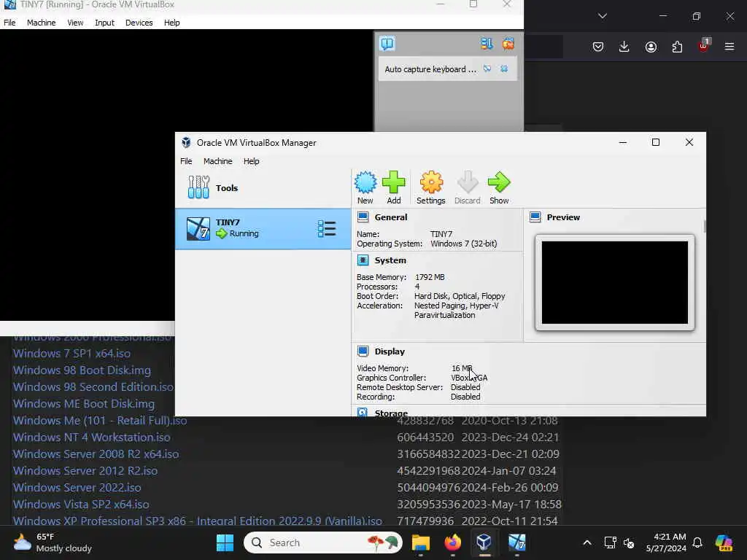
Task: Open the Input menu in TINY7 window
Action: 104,23
